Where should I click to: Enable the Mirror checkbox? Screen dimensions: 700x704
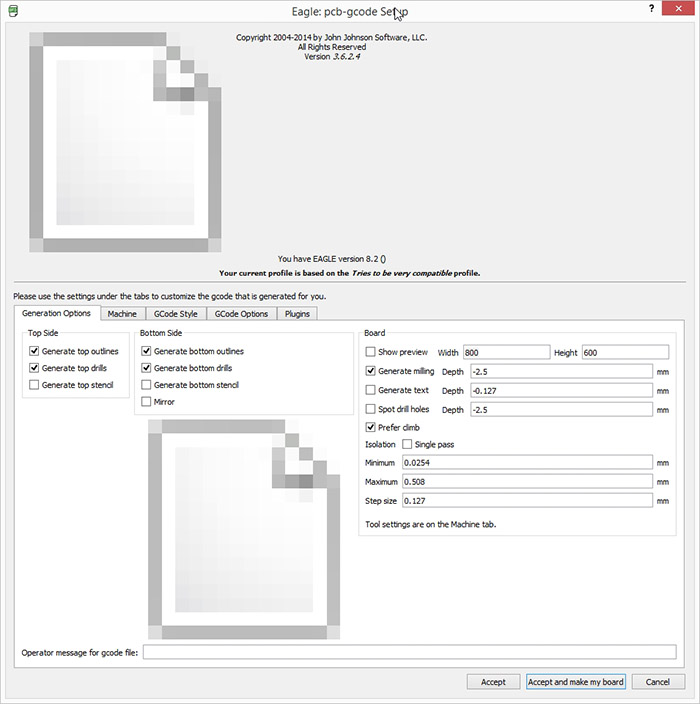pos(146,402)
